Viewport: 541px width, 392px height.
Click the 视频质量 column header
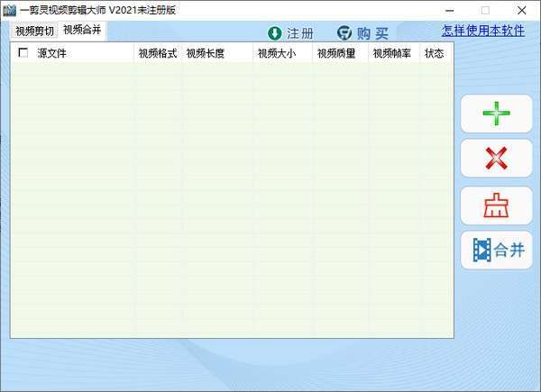[336, 53]
